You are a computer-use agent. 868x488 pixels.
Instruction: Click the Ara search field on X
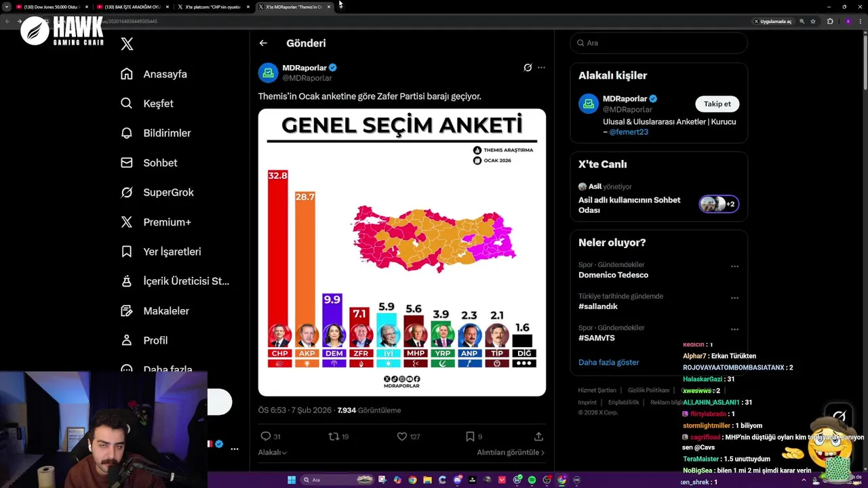[x=658, y=43]
